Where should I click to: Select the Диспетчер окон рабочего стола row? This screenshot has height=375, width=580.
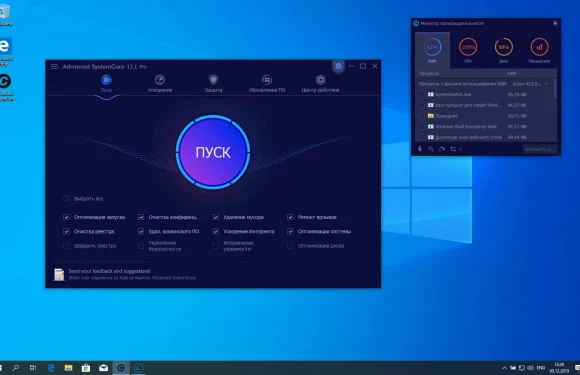[x=485, y=137]
